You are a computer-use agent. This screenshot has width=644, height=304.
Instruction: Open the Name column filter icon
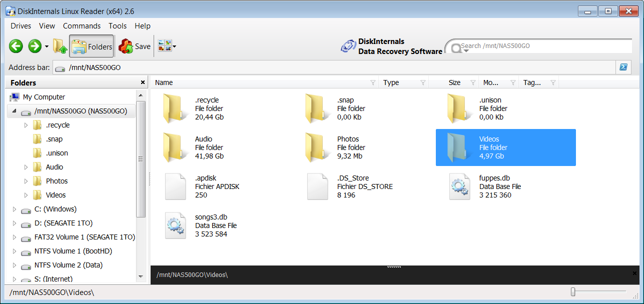(x=373, y=82)
